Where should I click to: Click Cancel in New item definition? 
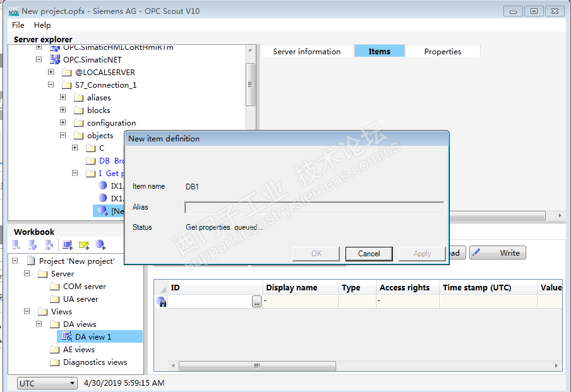pos(369,254)
